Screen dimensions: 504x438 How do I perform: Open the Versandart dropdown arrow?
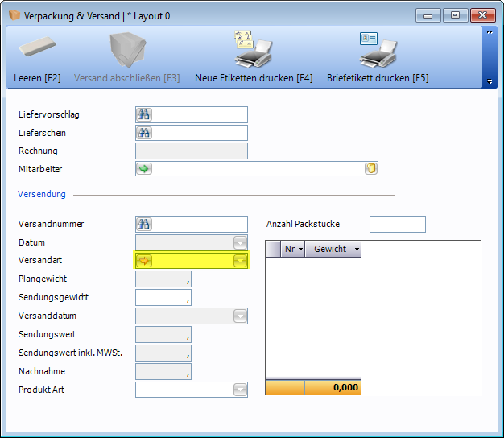[x=240, y=261]
